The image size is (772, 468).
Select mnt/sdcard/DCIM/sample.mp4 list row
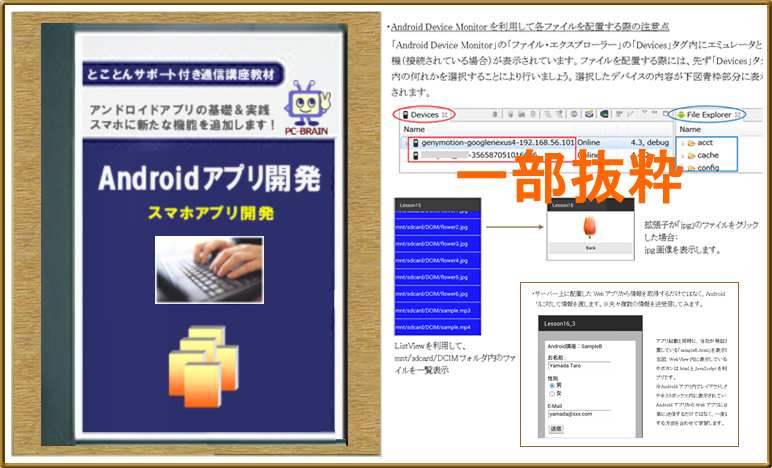[437, 328]
